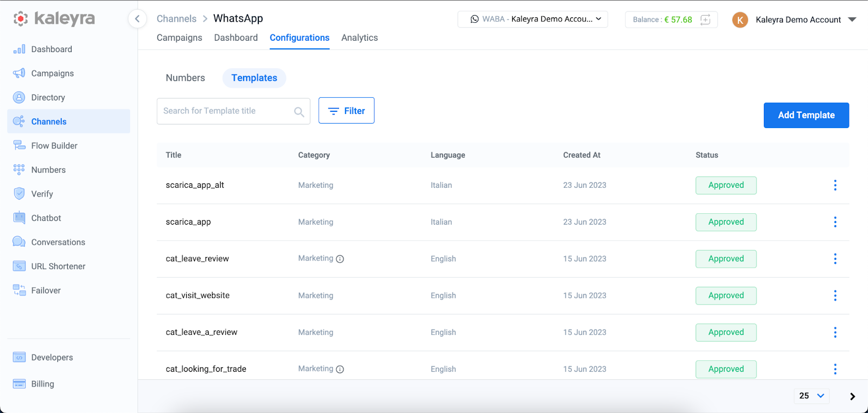Image resolution: width=868 pixels, height=413 pixels.
Task: Click the Created At column header
Action: pyautogui.click(x=582, y=155)
